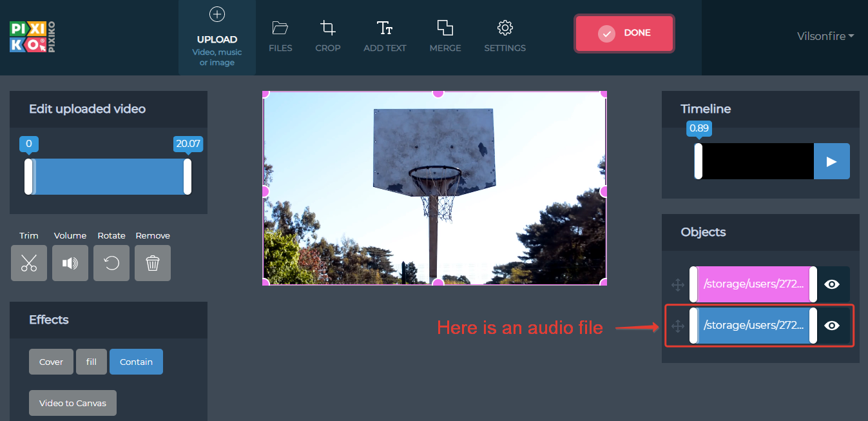Screen dimensions: 868x421
Task: Click the Pixiko logo
Action: point(32,37)
